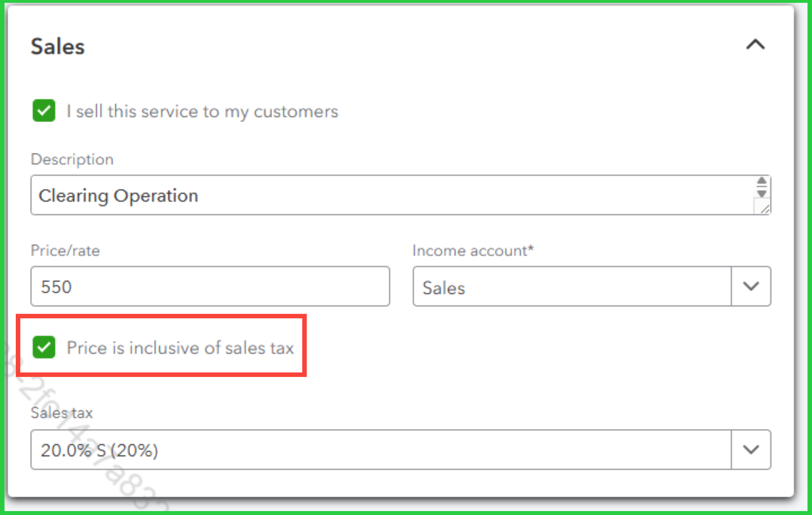Click into the Clearing Operation description box
The image size is (812, 515).
click(388, 196)
